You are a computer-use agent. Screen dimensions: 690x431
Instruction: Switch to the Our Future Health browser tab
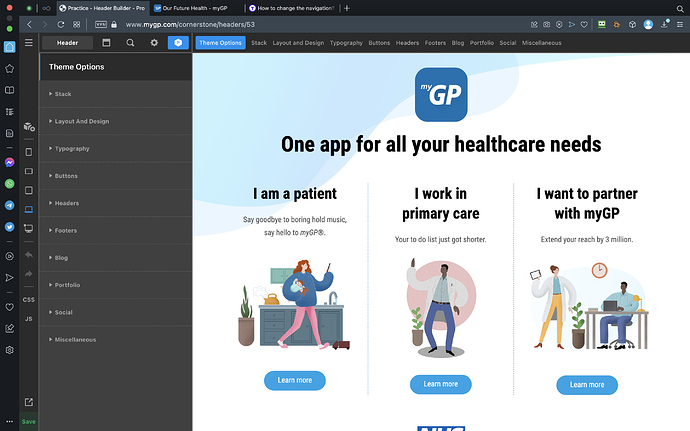pos(187,7)
